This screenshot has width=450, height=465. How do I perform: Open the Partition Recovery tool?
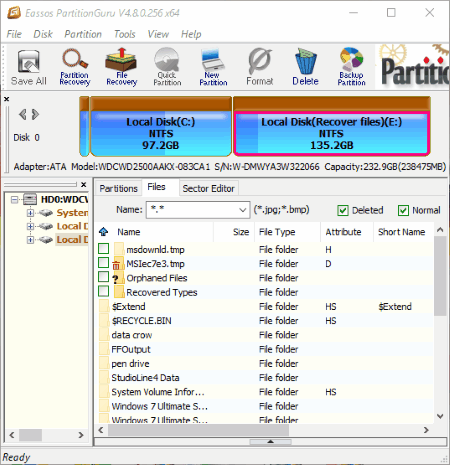[x=75, y=67]
